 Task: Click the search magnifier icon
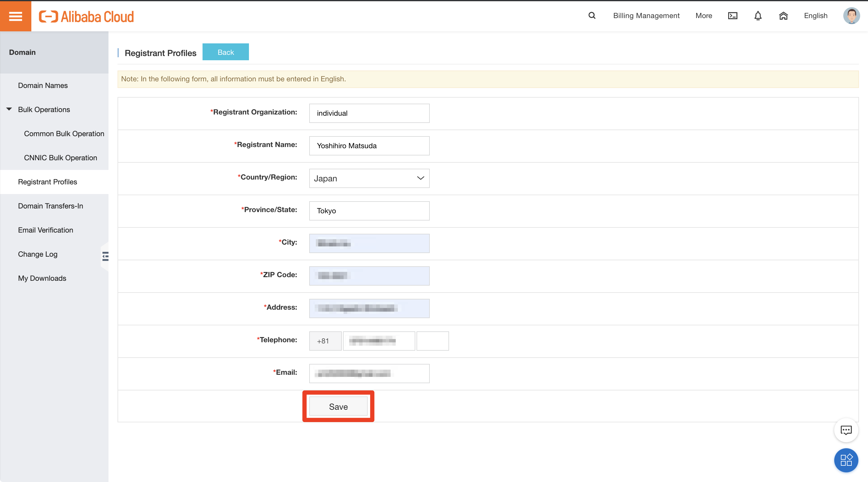coord(592,15)
